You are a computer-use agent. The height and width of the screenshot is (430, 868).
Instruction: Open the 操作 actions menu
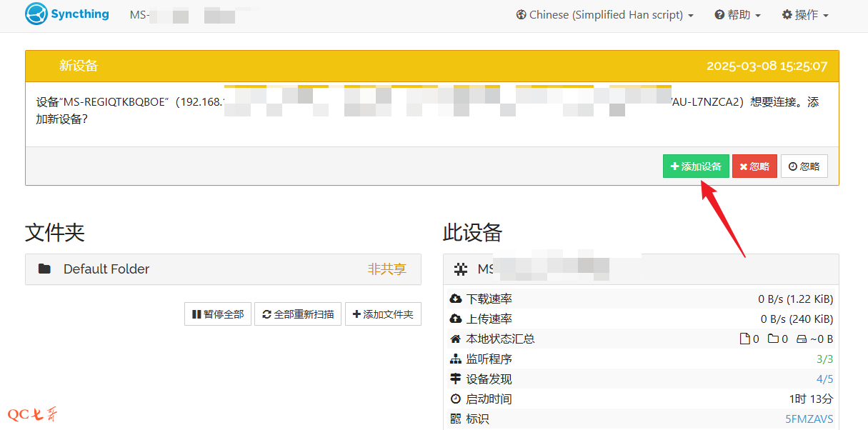[805, 15]
